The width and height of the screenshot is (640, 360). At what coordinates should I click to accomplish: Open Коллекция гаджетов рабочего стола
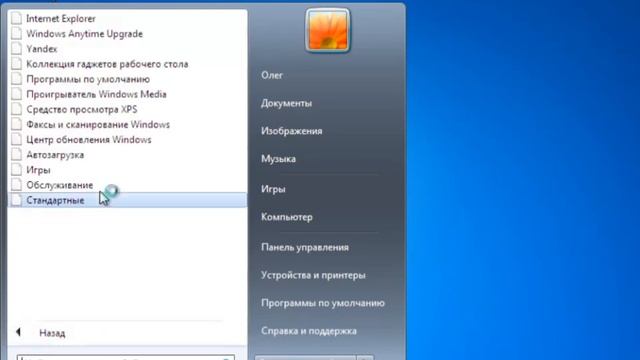107,64
